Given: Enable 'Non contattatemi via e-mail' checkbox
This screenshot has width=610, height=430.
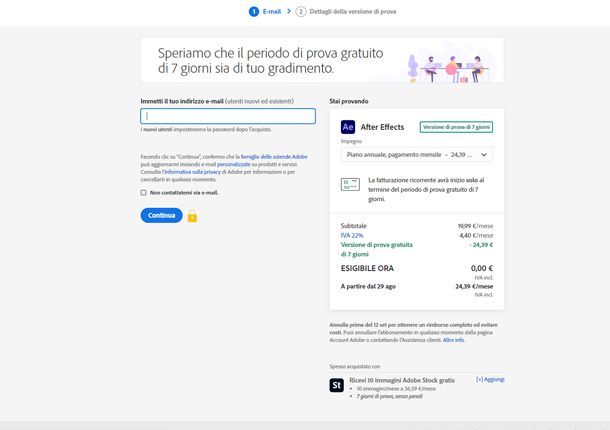Looking at the screenshot, I should click(144, 193).
